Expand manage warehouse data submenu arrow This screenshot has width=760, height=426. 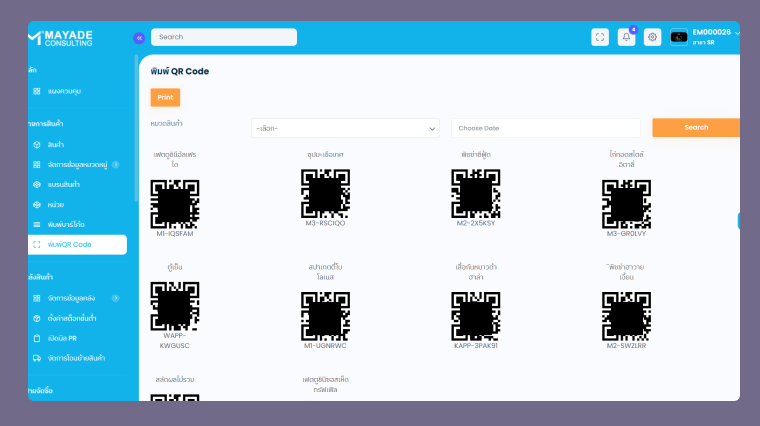115,298
